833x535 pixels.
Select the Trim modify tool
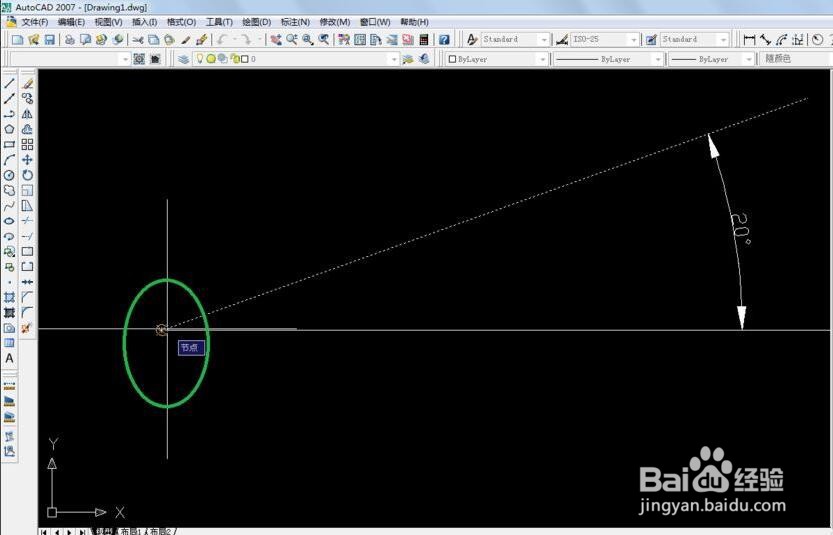tap(28, 221)
